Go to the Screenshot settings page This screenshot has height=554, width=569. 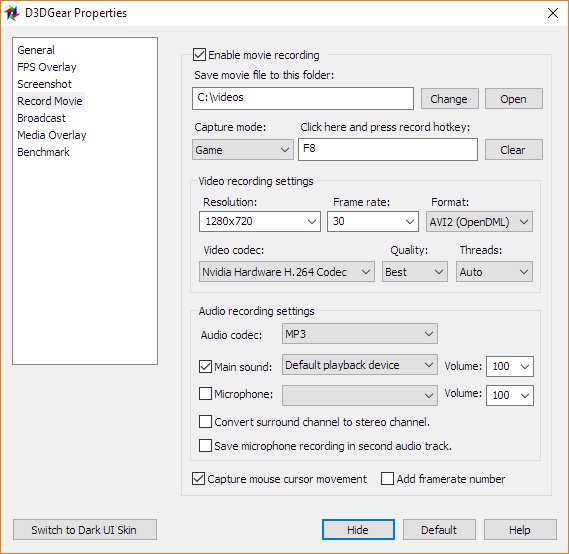(45, 84)
